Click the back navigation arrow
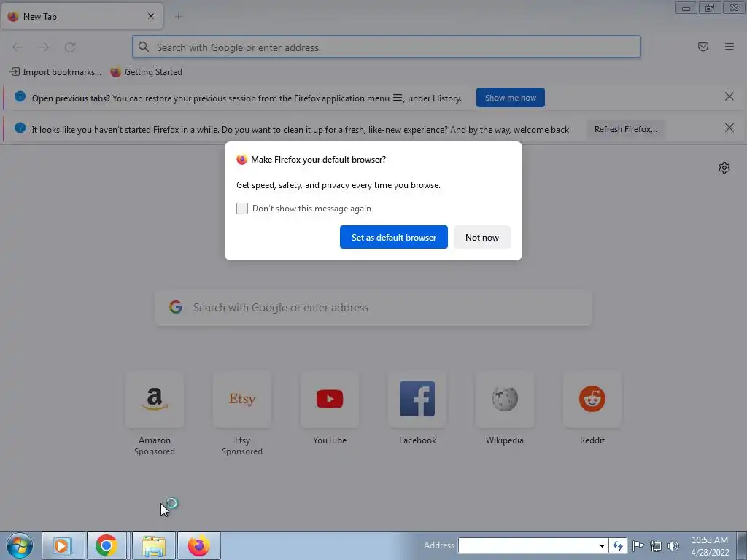747x560 pixels. coord(18,47)
